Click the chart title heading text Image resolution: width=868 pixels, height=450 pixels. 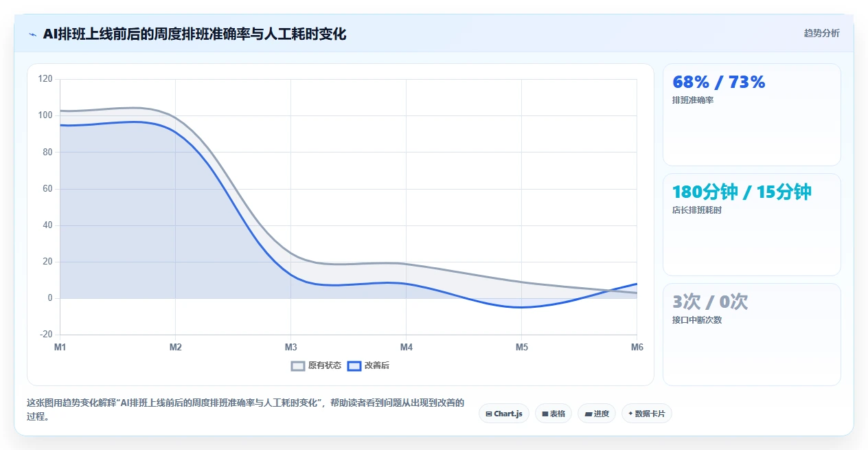click(x=194, y=34)
